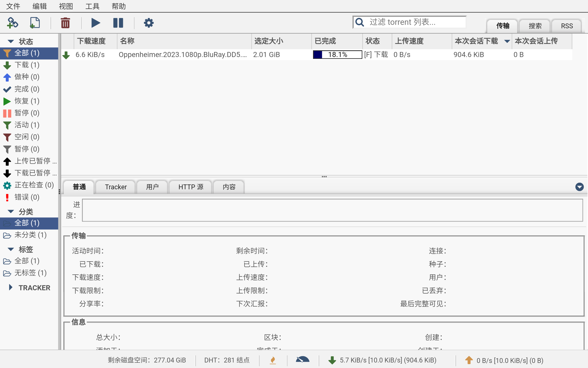Switch to the 传输 tab
Screen dimensions: 588x368
point(503,26)
